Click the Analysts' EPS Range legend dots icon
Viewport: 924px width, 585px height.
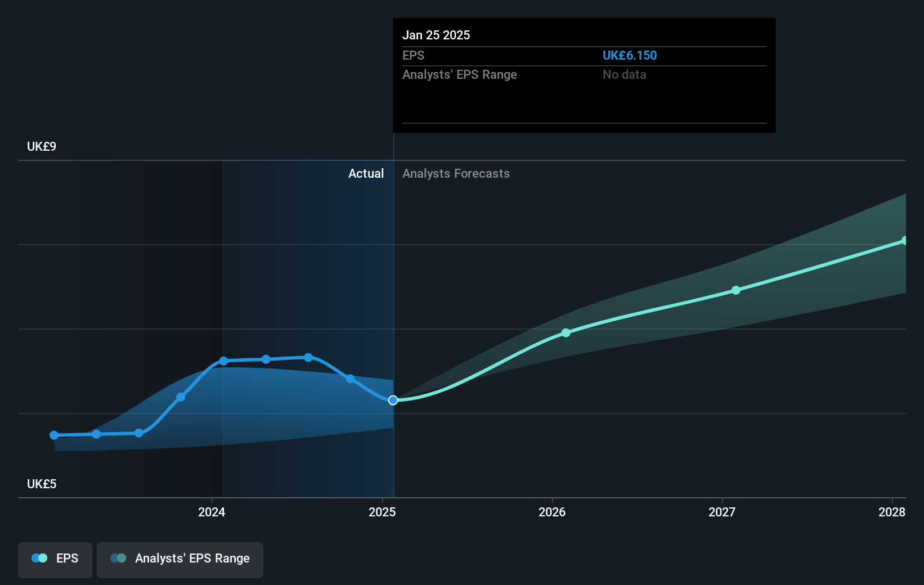[118, 558]
